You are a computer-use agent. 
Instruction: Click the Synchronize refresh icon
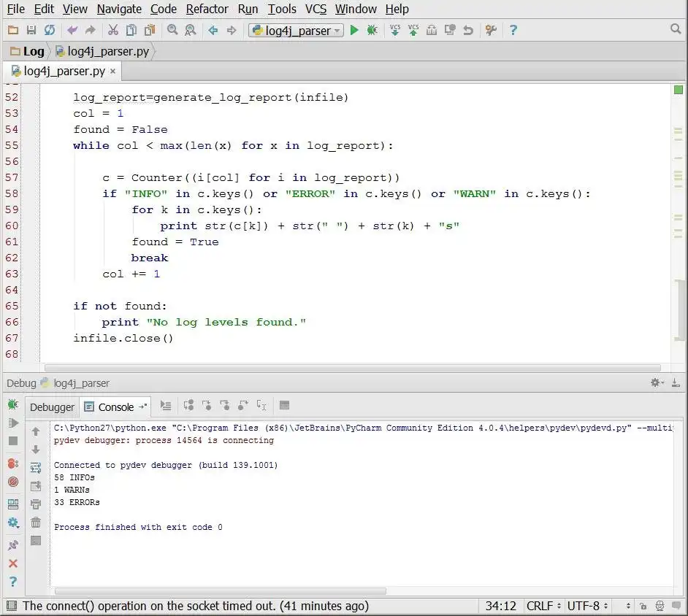(x=50, y=30)
